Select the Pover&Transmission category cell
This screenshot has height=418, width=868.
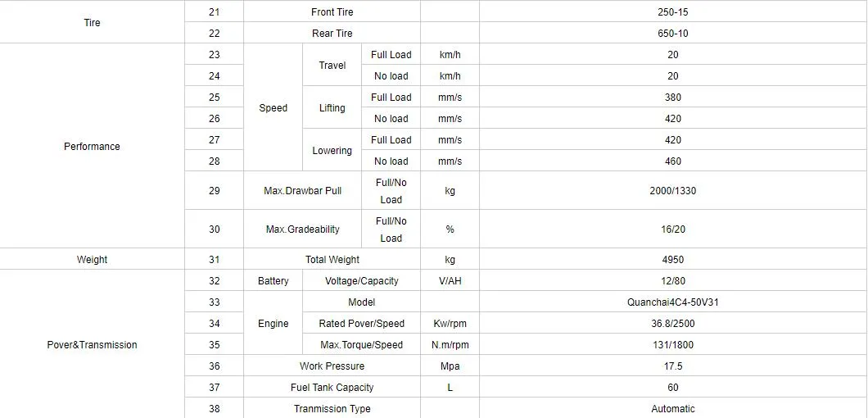(92, 345)
